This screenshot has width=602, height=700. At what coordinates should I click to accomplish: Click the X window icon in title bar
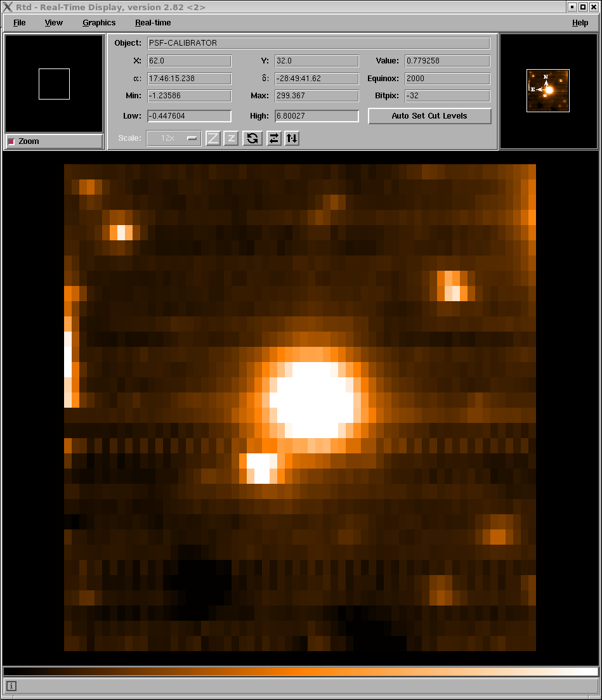pyautogui.click(x=8, y=7)
